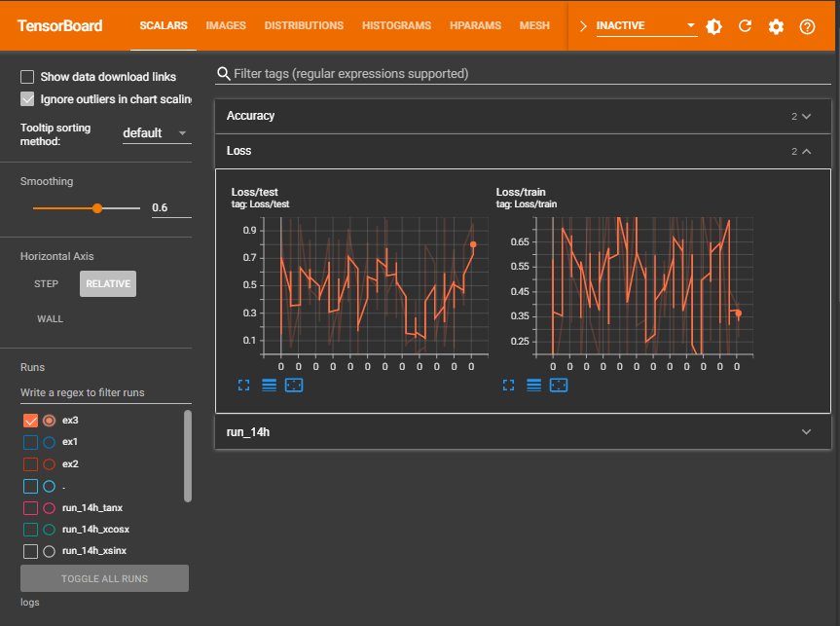This screenshot has width=840, height=626.
Task: Check the ex1 run checkbox
Action: point(30,442)
